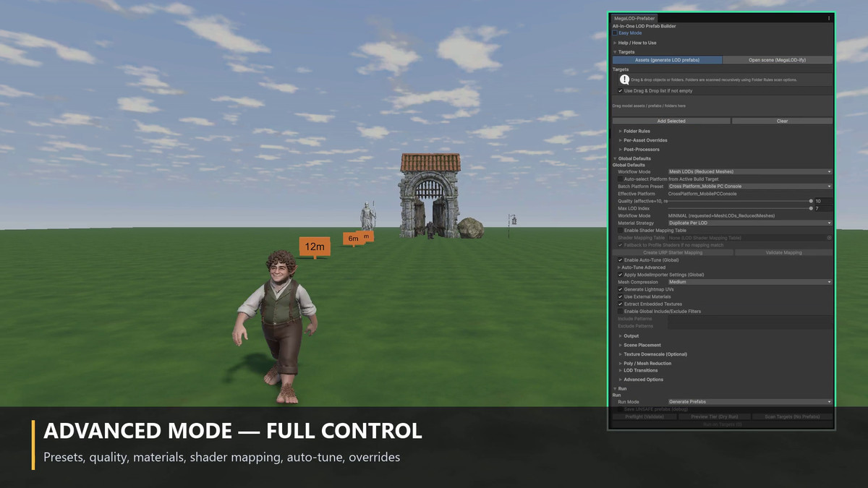Open the MegaLOD-Prefaber panel kebab menu
Image resolution: width=868 pixels, height=488 pixels.
(829, 18)
